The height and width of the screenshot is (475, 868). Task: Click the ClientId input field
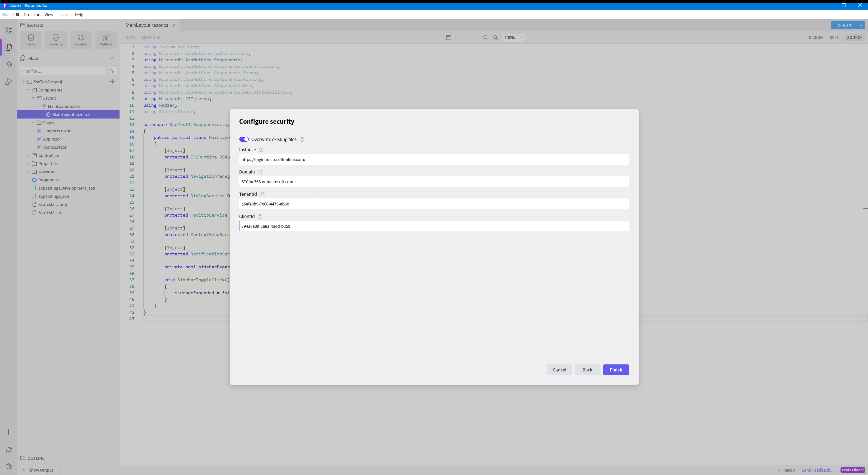tap(434, 226)
